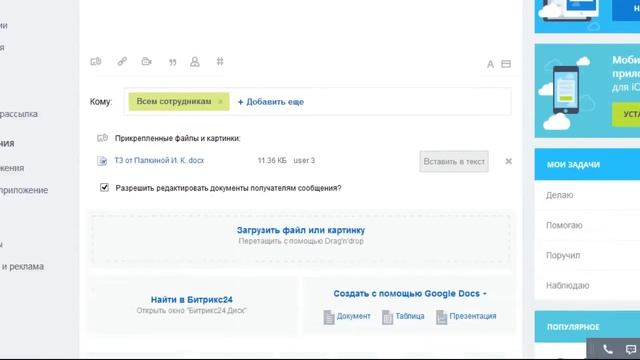
Task: Click the Документ file icon
Action: click(x=329, y=317)
